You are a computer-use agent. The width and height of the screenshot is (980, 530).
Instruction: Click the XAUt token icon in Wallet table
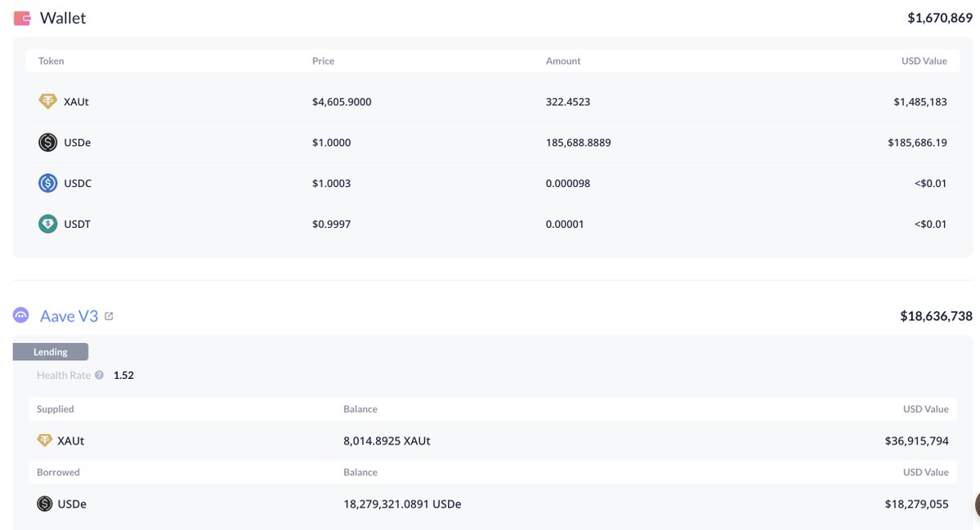coord(48,102)
